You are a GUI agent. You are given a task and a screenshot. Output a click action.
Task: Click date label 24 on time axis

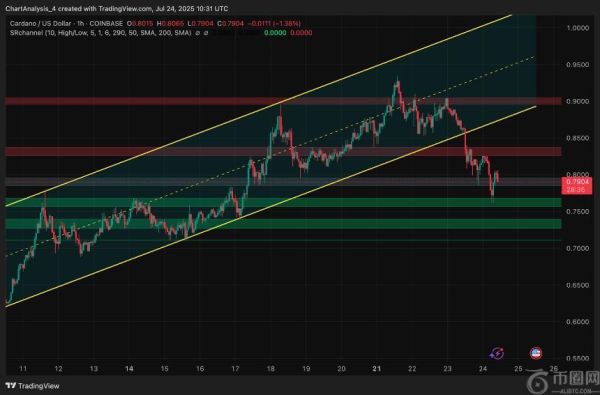click(x=483, y=369)
